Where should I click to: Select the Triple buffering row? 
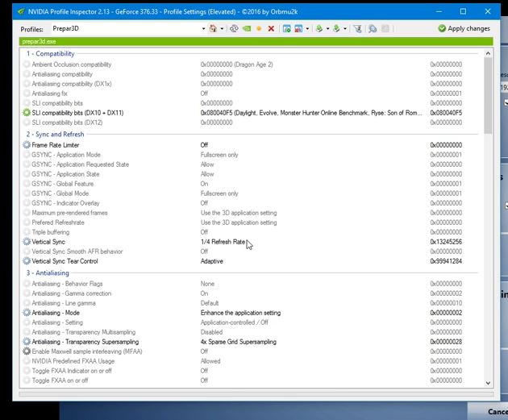point(249,232)
